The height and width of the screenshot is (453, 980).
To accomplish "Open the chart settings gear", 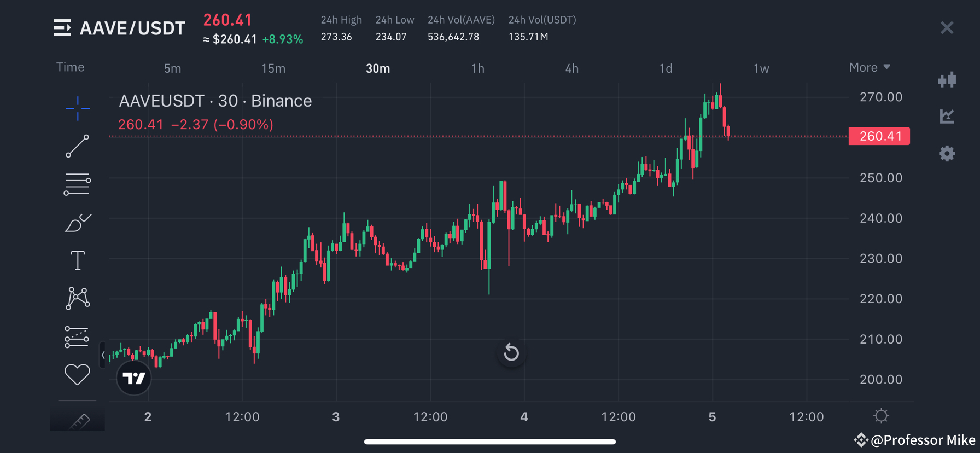I will (x=947, y=154).
